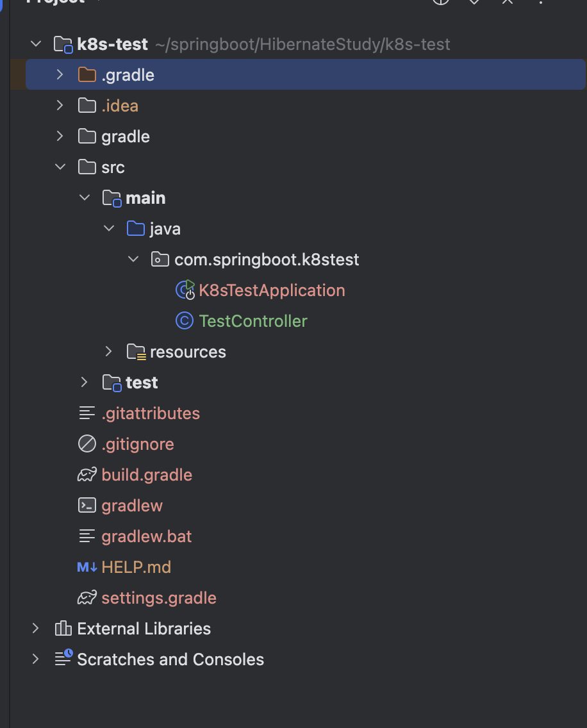Select the main module folder name
The image size is (587, 728).
(x=145, y=198)
